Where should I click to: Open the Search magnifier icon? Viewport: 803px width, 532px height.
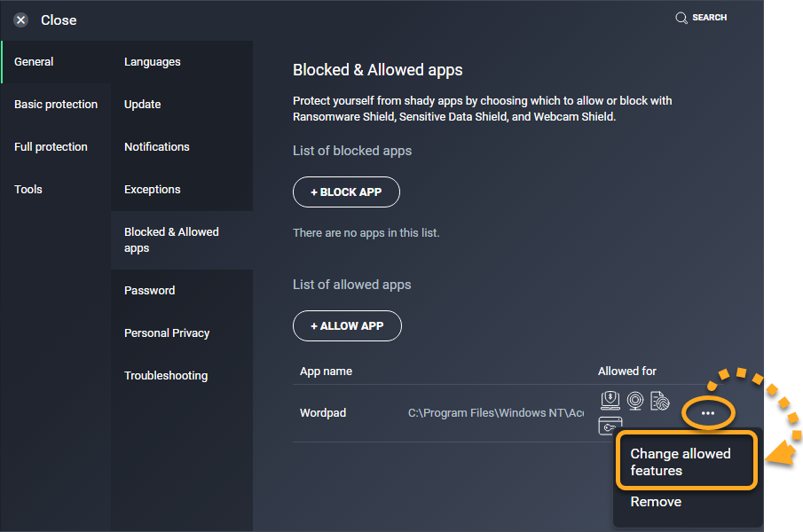tap(681, 18)
